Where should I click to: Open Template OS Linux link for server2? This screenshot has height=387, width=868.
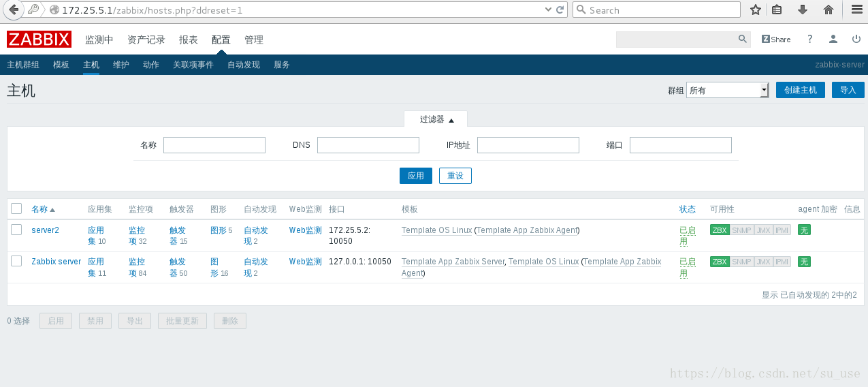click(436, 230)
